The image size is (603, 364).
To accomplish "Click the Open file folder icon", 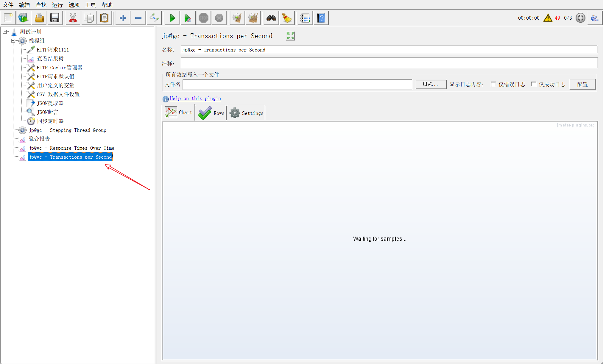I will (x=39, y=18).
